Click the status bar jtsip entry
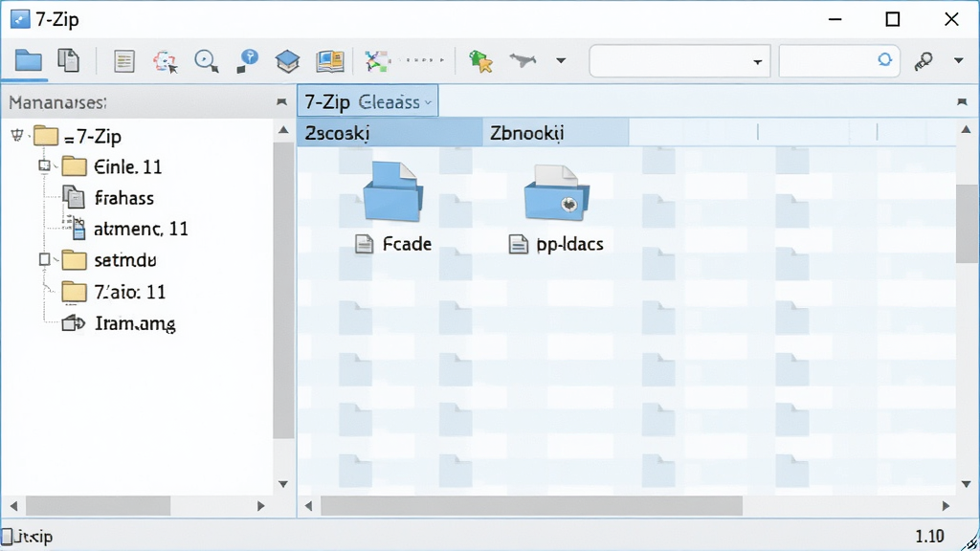Image resolution: width=980 pixels, height=551 pixels. tap(28, 537)
